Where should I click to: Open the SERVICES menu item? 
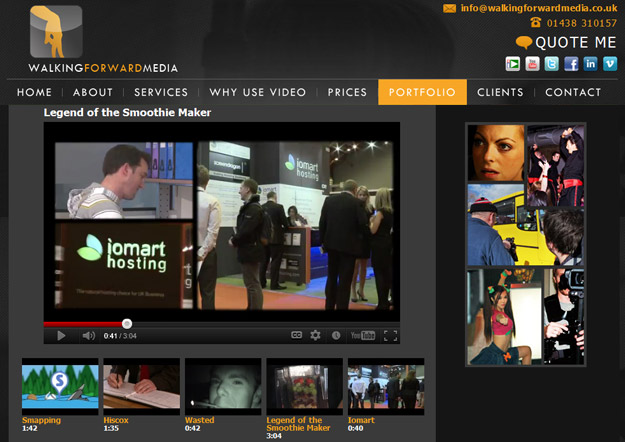(x=161, y=92)
